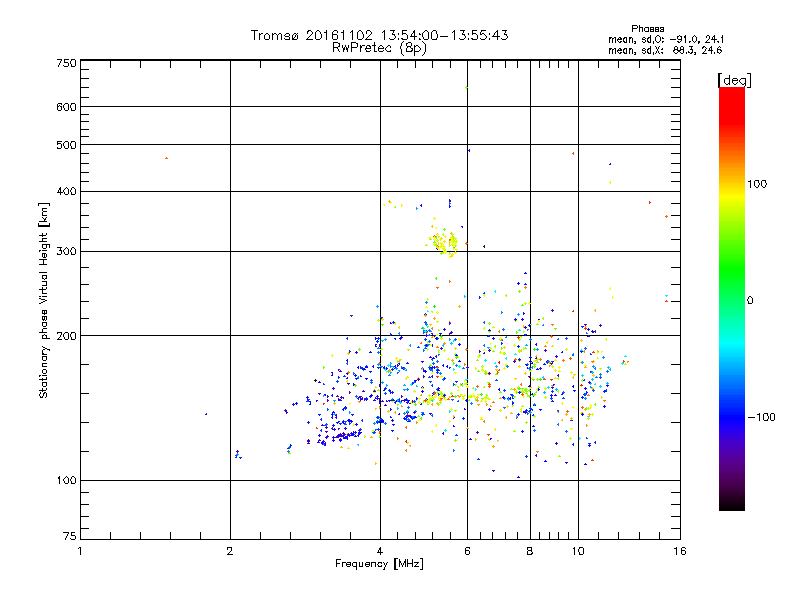Click the 'RwPretec (8p)' subtitle

tap(379, 48)
